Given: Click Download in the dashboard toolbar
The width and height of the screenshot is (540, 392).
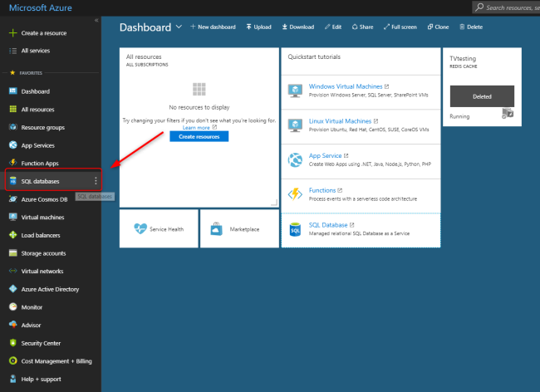Looking at the screenshot, I should click(298, 27).
